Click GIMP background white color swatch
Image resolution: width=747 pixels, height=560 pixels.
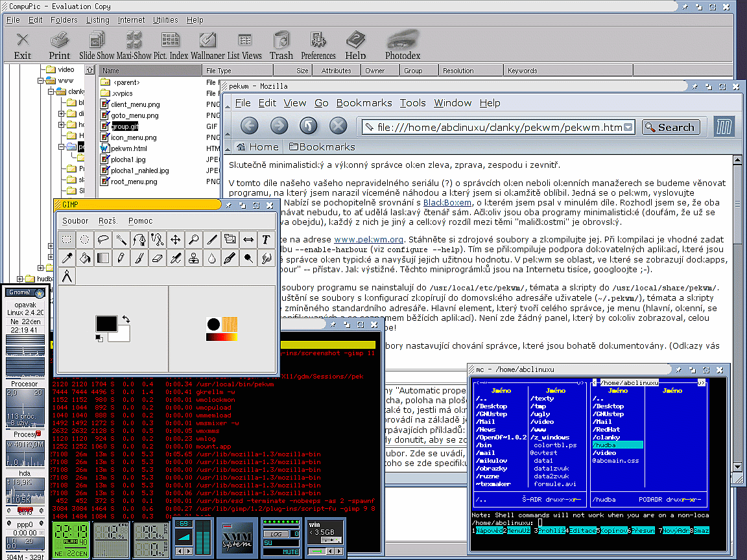click(x=123, y=336)
